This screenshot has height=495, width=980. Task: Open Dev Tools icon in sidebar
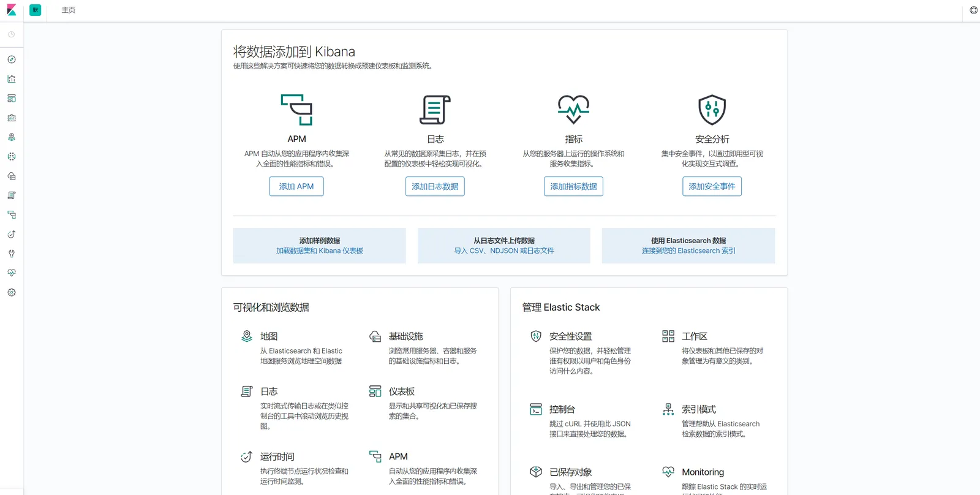click(x=11, y=254)
